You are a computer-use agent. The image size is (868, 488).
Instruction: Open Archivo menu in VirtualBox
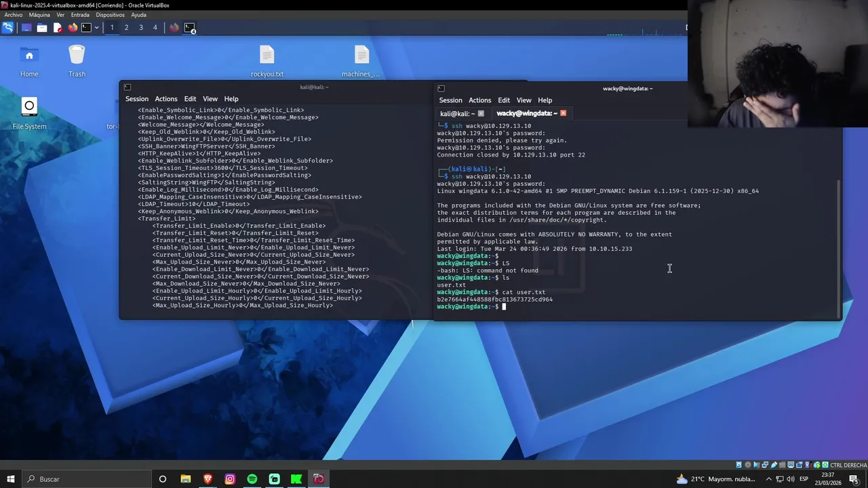click(x=13, y=15)
